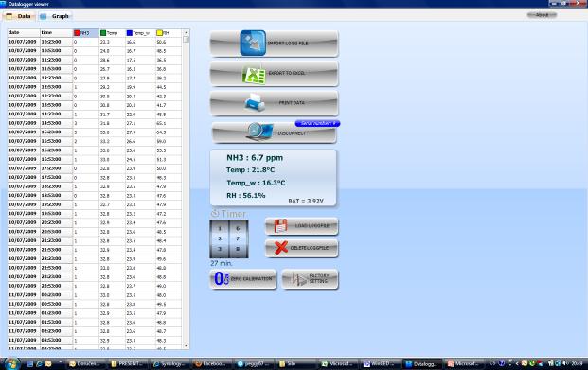Click the Zero Calibration icon
The image size is (588, 370).
click(222, 278)
